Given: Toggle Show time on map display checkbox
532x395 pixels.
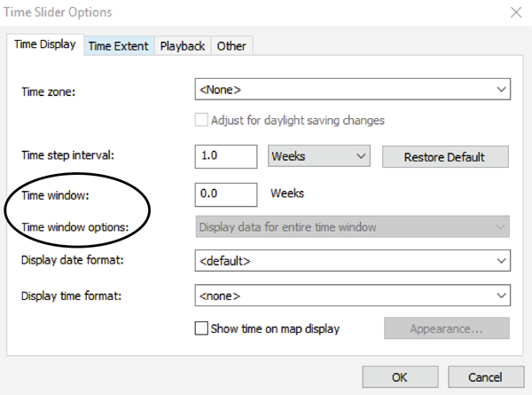Looking at the screenshot, I should click(201, 328).
